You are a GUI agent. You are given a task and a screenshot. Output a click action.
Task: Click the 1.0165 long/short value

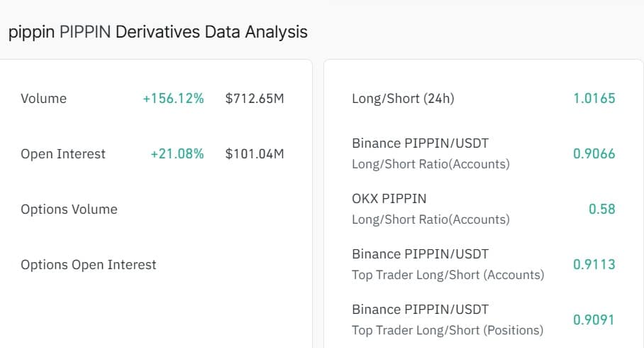point(594,99)
